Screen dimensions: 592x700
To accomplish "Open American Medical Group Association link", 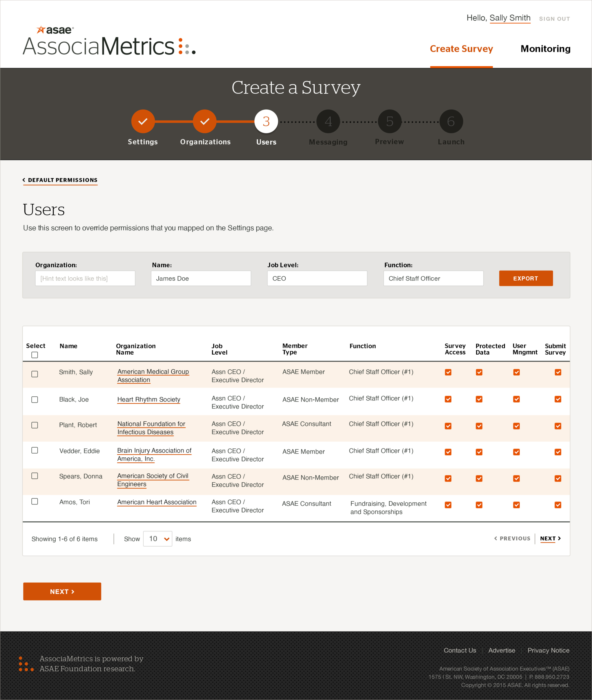I will 153,376.
